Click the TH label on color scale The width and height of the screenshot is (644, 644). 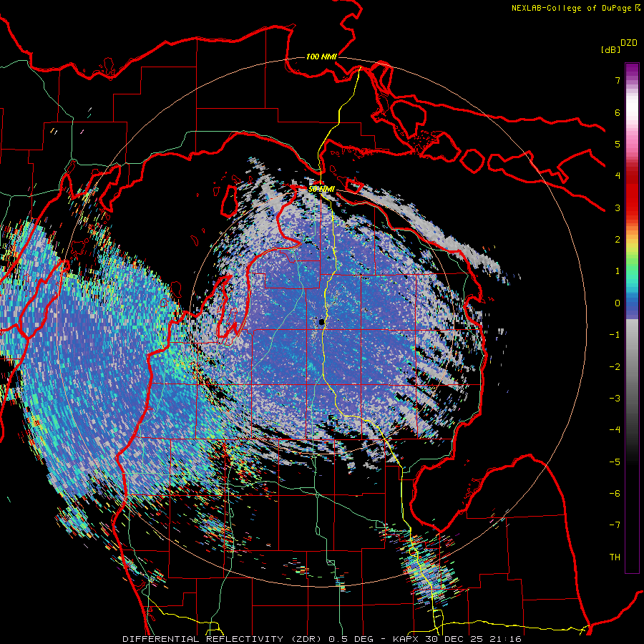(x=615, y=557)
